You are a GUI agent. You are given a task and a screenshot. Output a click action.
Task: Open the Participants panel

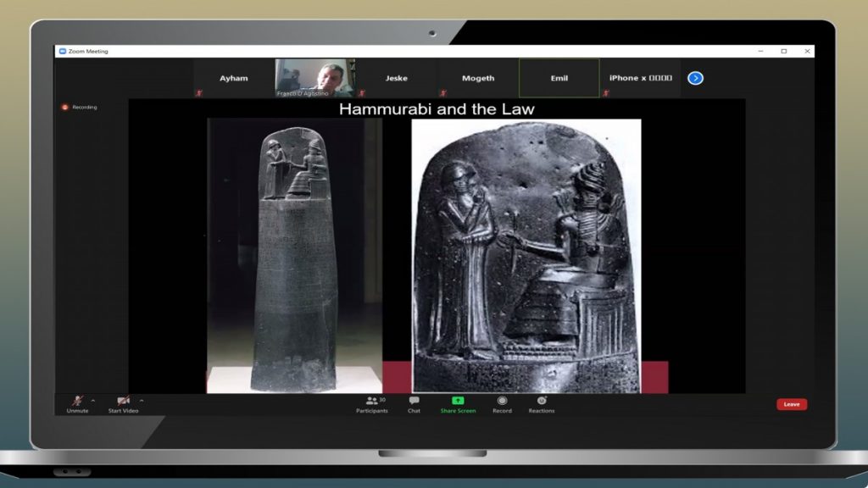(x=372, y=404)
